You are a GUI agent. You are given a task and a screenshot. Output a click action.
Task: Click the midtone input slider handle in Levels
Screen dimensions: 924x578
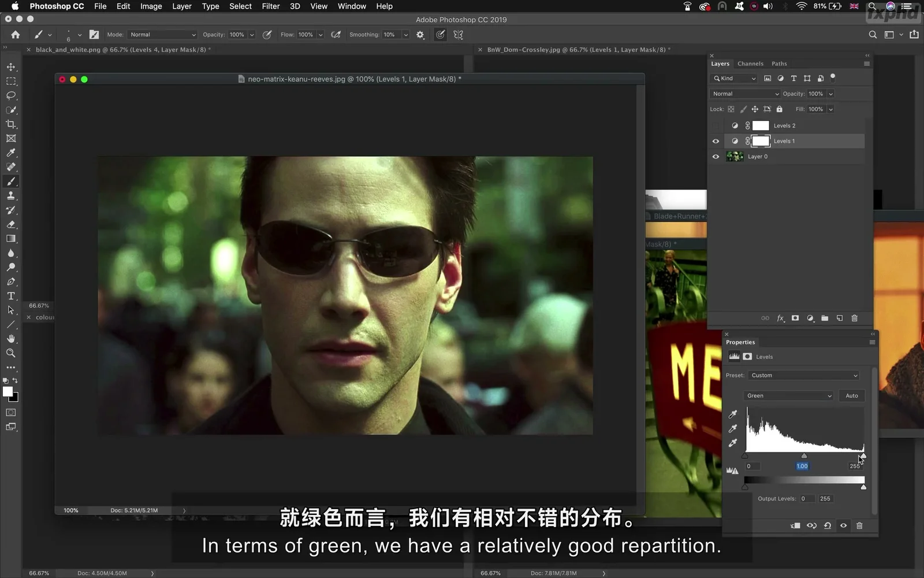[804, 456]
